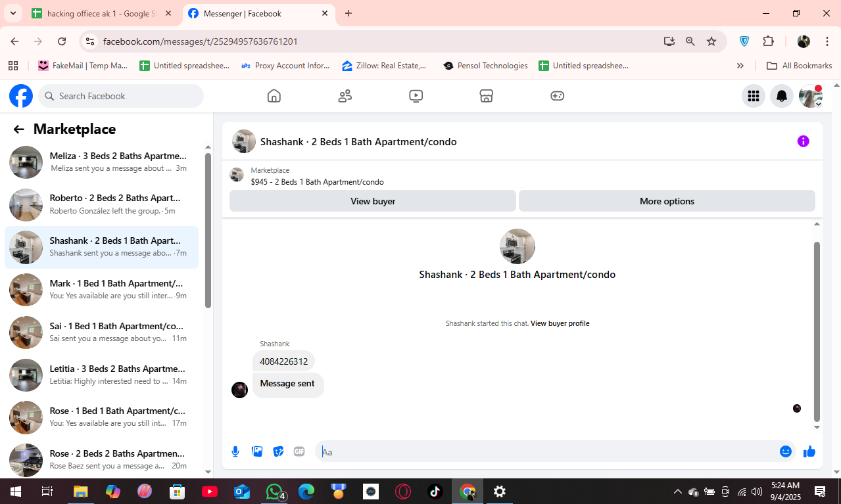Viewport: 841px width, 504px height.
Task: Click Search Facebook field
Action: tap(121, 96)
